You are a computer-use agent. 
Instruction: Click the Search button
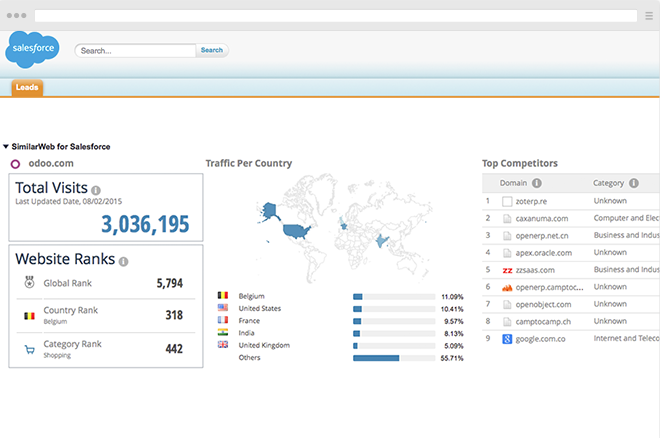click(212, 50)
